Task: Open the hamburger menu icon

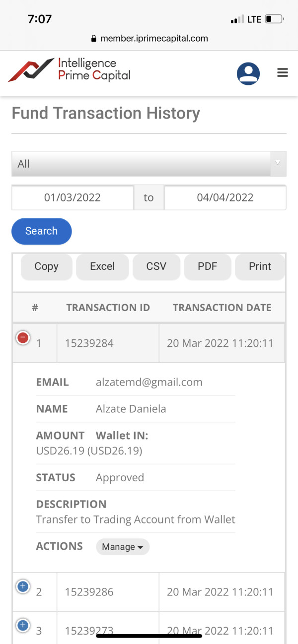Action: pos(283,73)
